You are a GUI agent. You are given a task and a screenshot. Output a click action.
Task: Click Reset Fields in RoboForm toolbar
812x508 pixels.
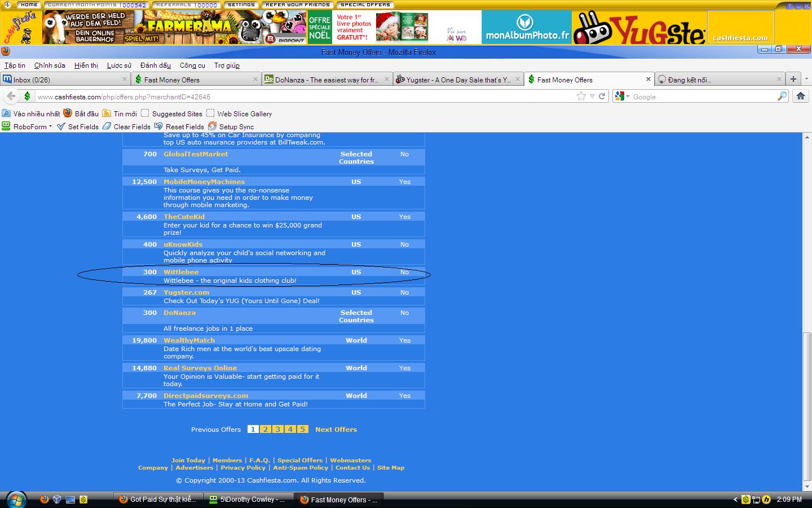179,126
